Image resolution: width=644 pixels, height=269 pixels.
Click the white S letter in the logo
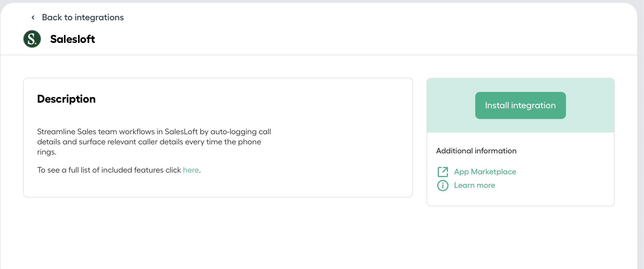point(32,39)
